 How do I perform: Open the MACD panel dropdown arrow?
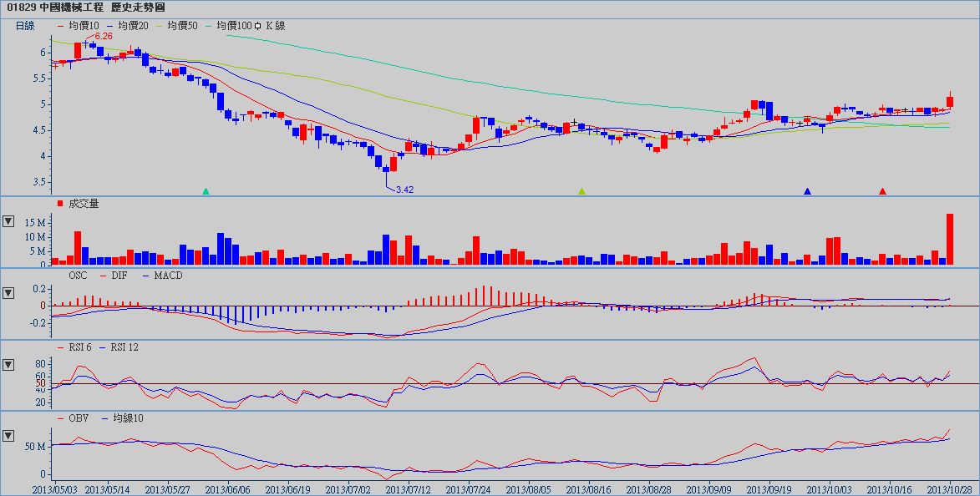coord(8,293)
